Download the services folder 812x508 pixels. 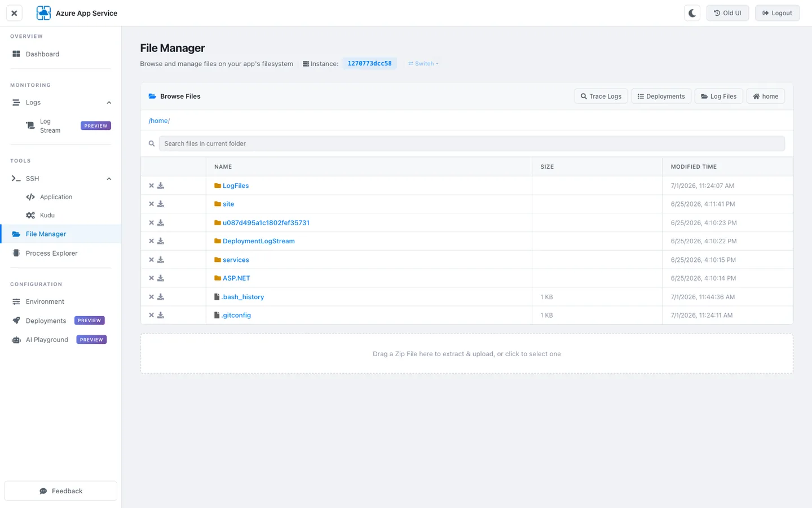[x=161, y=260]
